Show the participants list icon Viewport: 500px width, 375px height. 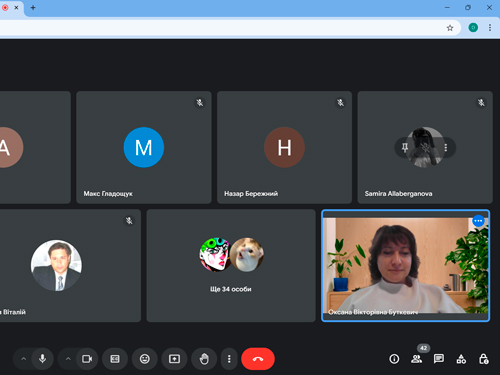click(417, 359)
